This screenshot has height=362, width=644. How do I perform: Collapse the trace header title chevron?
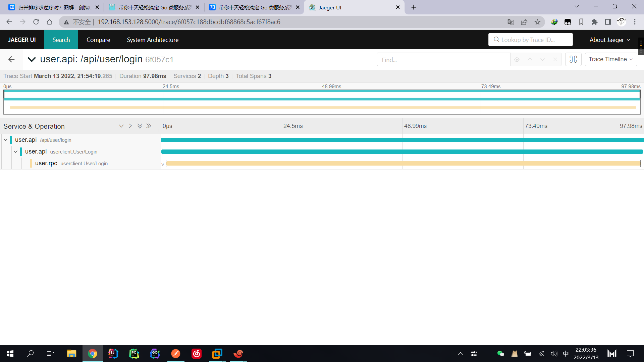coord(32,59)
